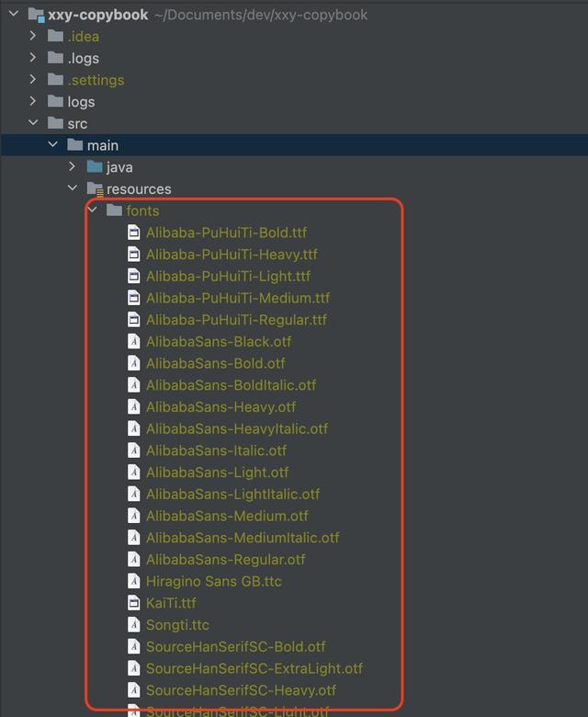
Task: Select the java folder label
Action: point(119,168)
